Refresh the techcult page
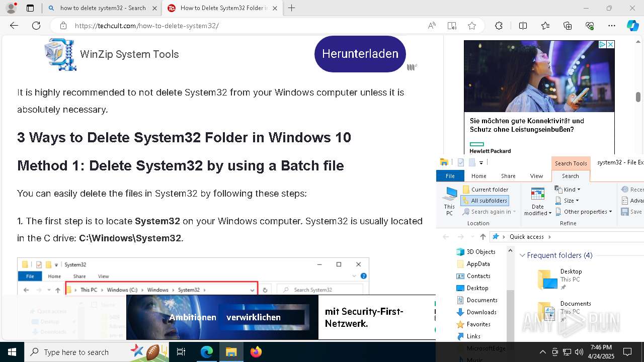 (36, 26)
